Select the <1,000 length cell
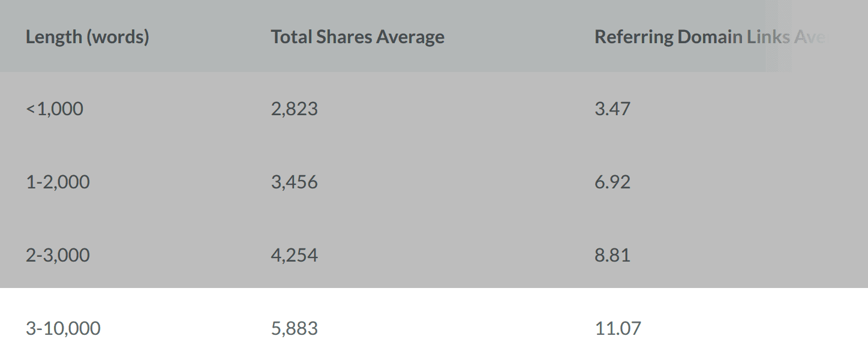This screenshot has height=360, width=868. coord(55,109)
